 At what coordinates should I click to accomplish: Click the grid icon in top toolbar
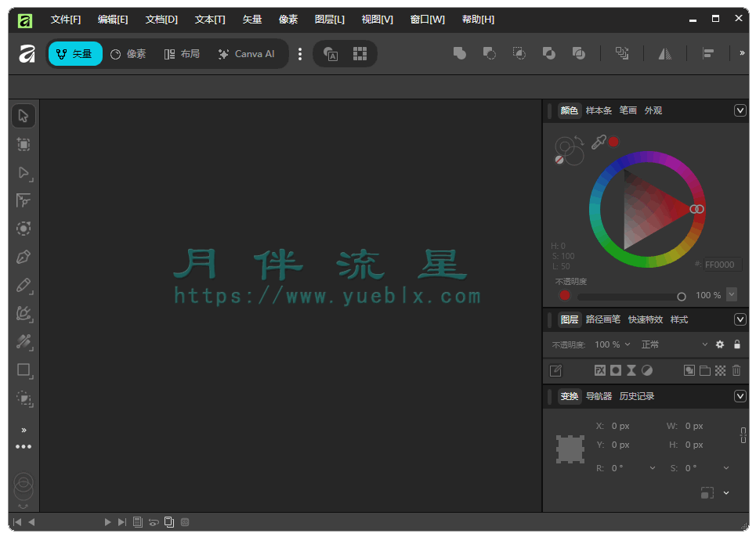(x=360, y=53)
